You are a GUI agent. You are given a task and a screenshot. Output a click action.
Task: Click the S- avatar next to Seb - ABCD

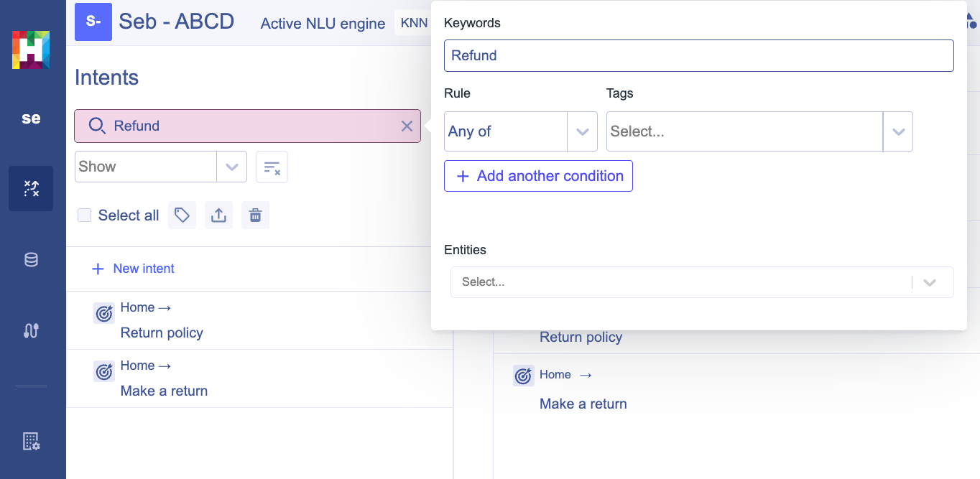click(x=93, y=22)
